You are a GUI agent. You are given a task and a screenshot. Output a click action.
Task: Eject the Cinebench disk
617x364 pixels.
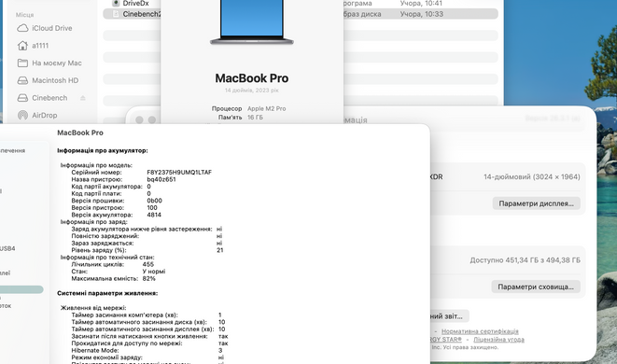(x=83, y=98)
